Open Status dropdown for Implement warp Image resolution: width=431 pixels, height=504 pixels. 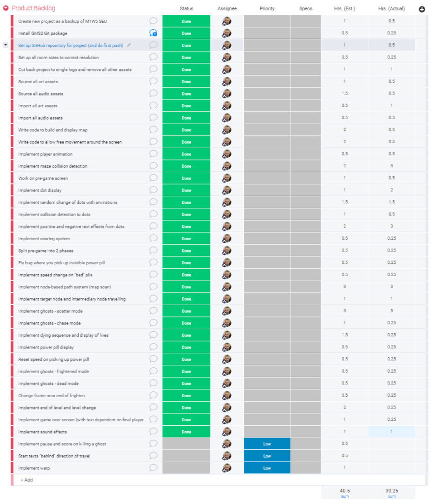[186, 468]
